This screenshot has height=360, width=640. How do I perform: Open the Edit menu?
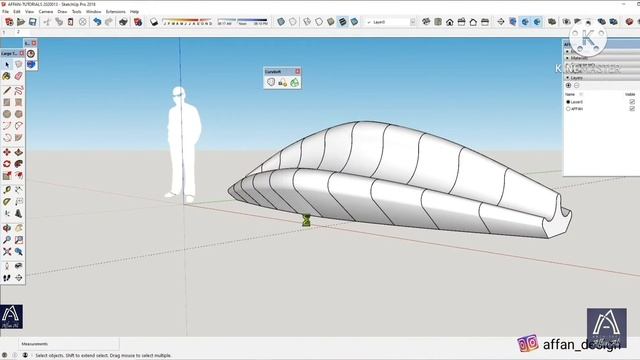coord(17,11)
